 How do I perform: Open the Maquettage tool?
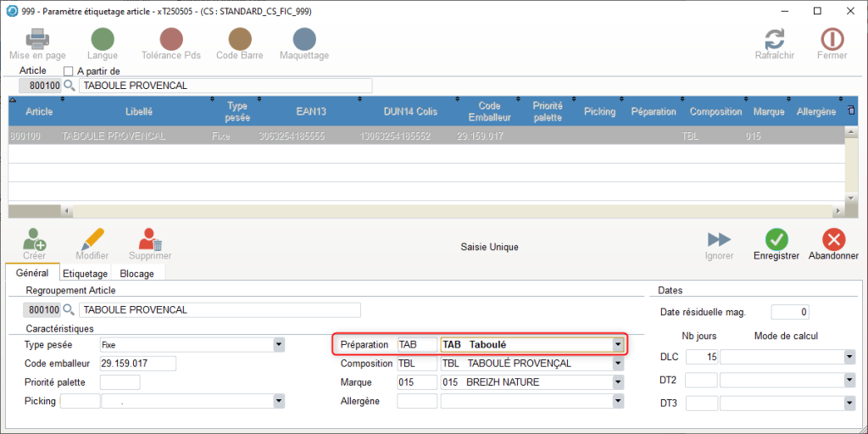pyautogui.click(x=304, y=39)
